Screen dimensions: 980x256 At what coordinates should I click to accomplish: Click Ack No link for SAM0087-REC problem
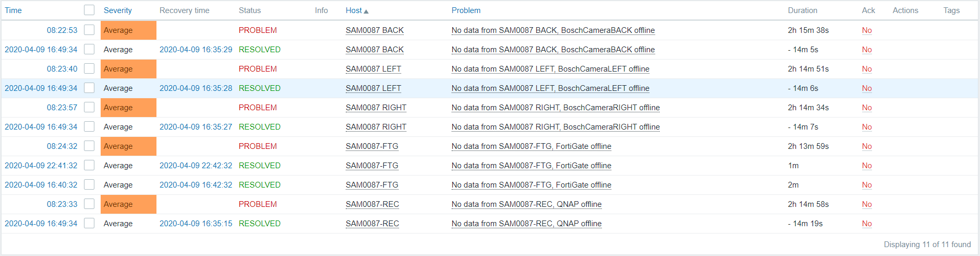click(x=867, y=204)
